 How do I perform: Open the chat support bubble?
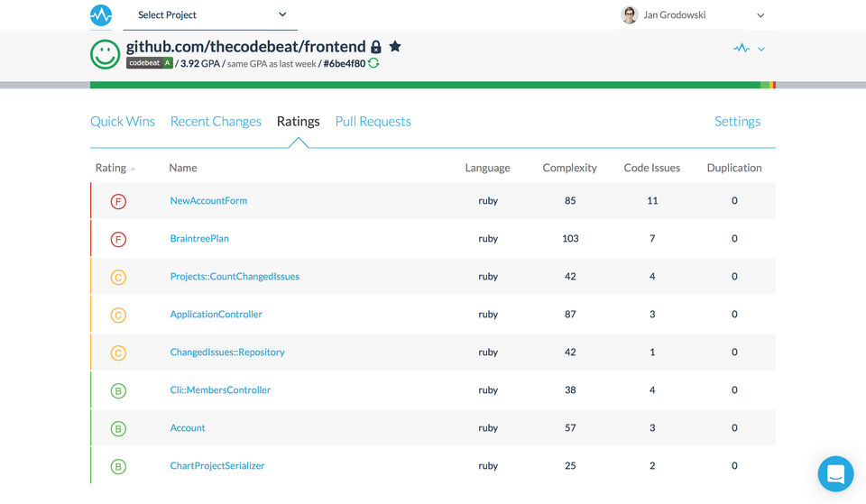(835, 473)
